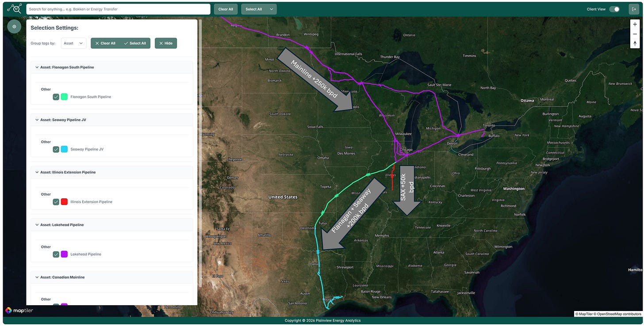Zoom in on the map
644x326 pixels.
[635, 24]
